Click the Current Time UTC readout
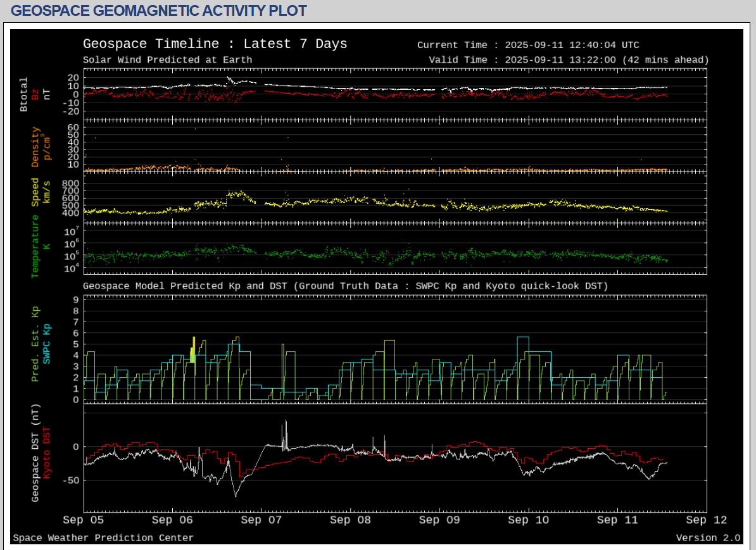756x550 pixels. (528, 45)
